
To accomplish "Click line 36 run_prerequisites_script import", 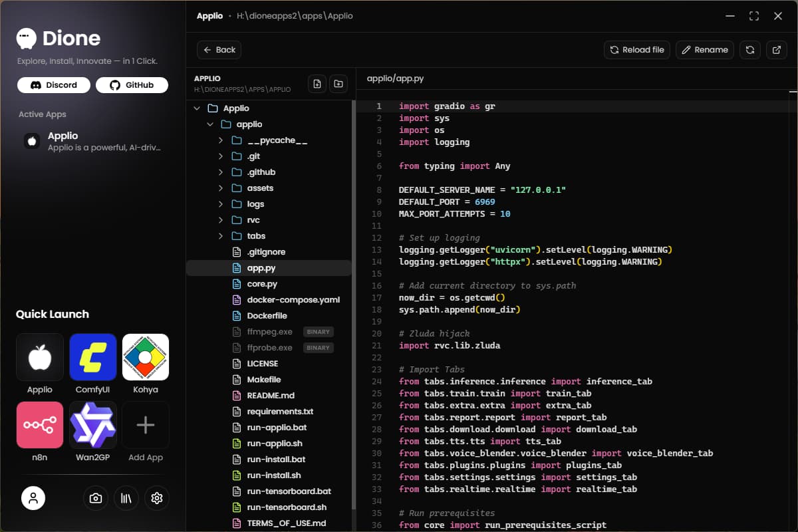I will pyautogui.click(x=503, y=525).
